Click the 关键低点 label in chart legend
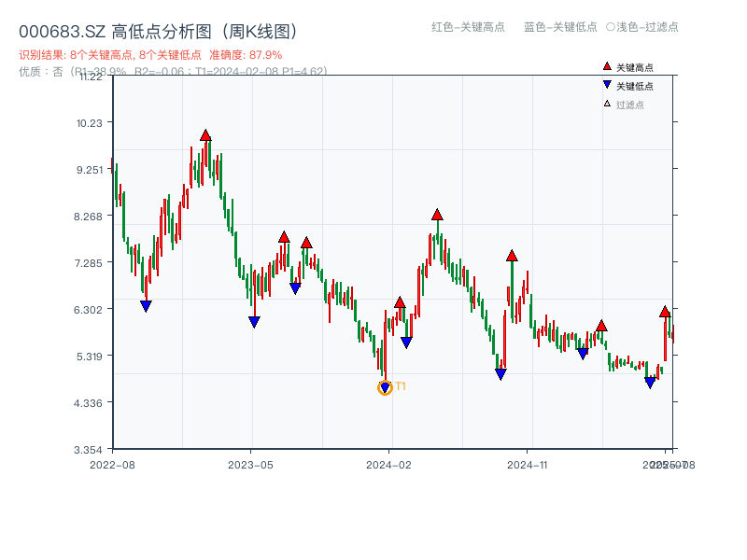 (x=635, y=86)
